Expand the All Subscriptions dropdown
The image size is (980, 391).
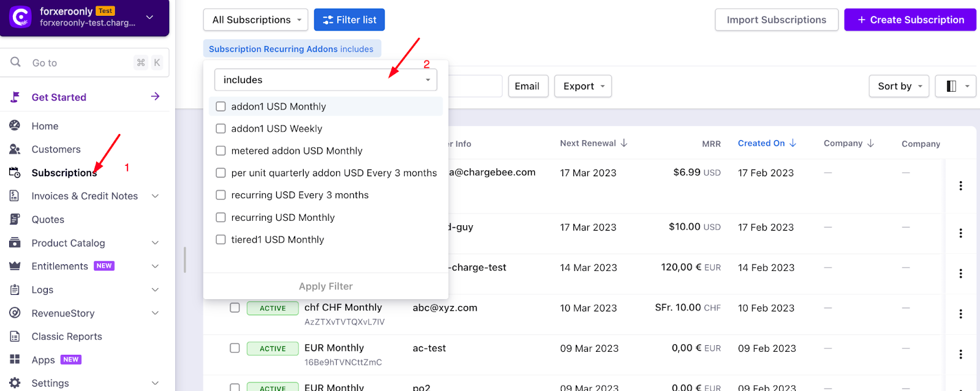click(256, 20)
